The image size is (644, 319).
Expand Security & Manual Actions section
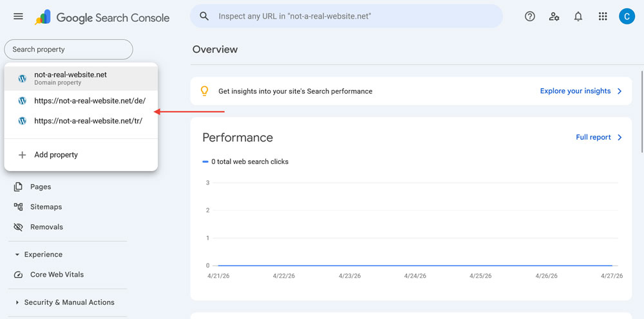click(x=17, y=302)
